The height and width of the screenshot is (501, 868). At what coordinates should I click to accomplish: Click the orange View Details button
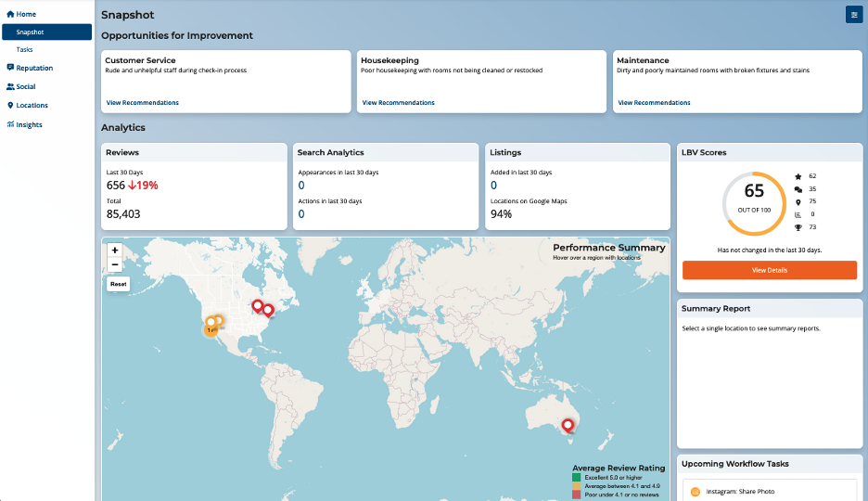tap(770, 270)
